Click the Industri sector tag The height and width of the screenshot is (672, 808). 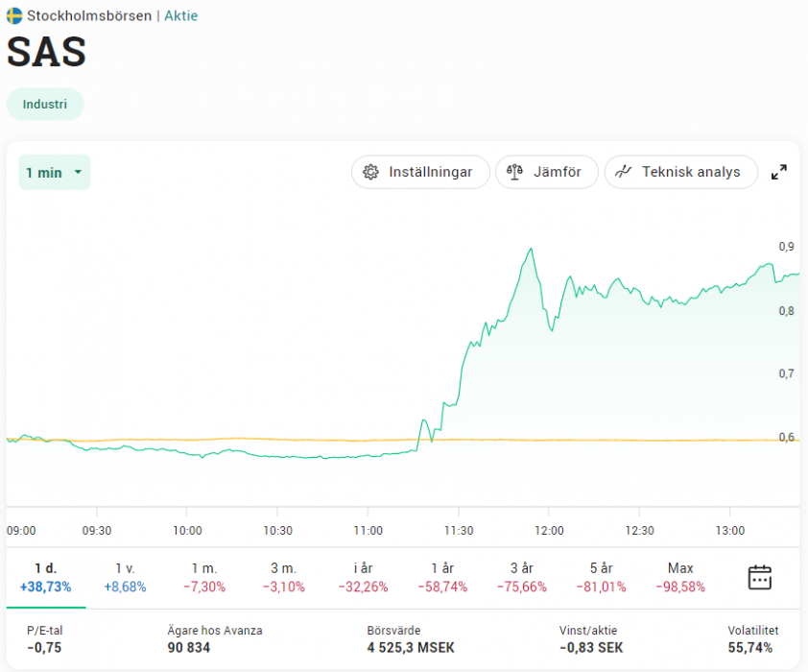coord(45,105)
